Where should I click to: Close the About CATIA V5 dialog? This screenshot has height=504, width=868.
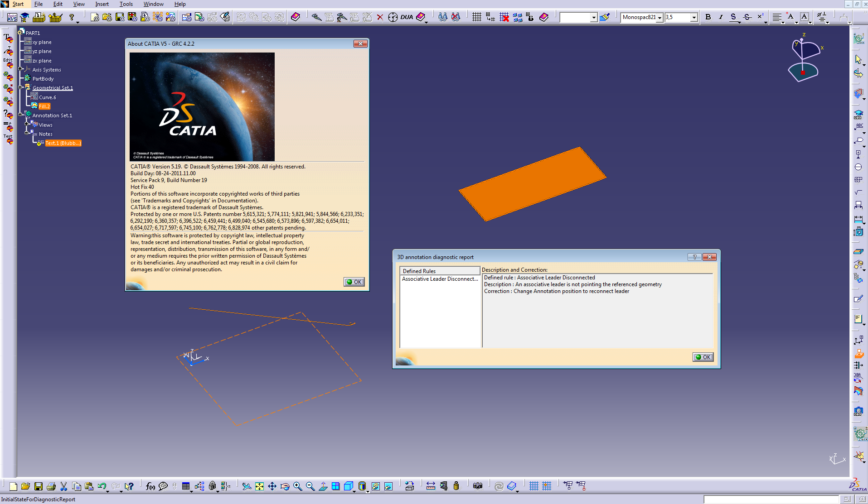coord(360,43)
